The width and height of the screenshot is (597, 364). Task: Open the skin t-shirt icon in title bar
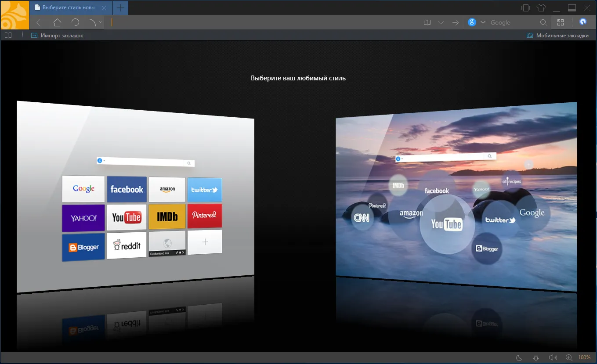coord(541,8)
